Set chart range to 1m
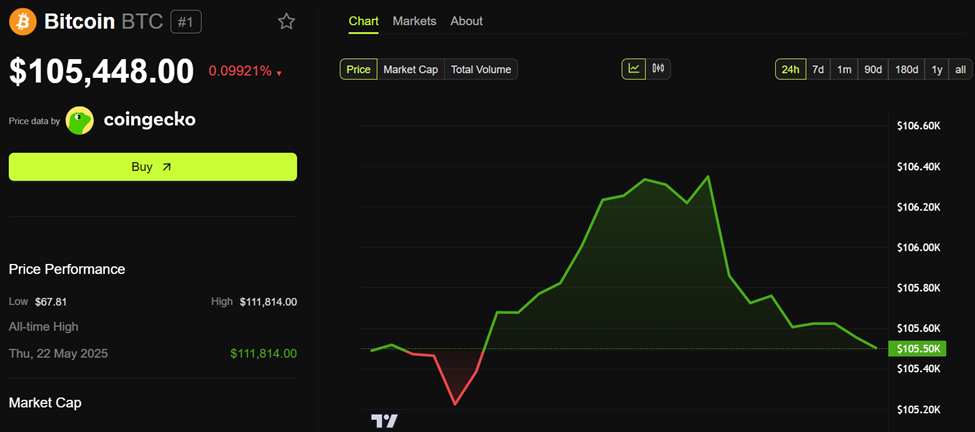The height and width of the screenshot is (432, 975). coord(844,69)
